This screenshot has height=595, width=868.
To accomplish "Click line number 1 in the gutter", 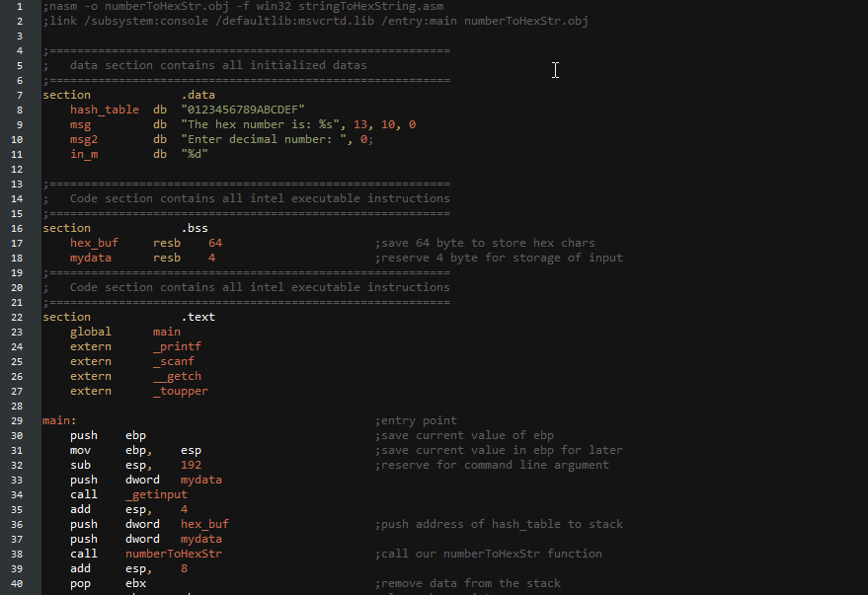I will (20, 6).
